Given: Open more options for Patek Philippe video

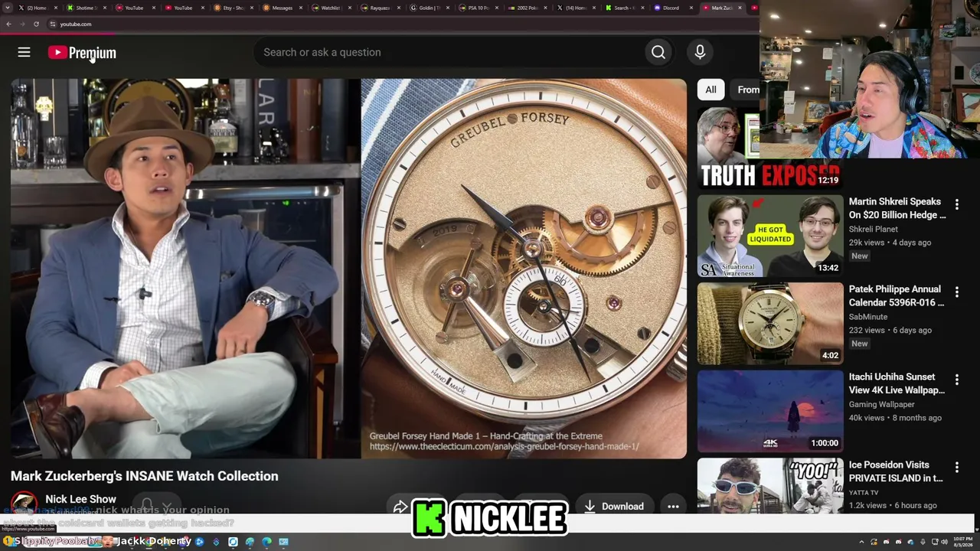Looking at the screenshot, I should (x=956, y=292).
